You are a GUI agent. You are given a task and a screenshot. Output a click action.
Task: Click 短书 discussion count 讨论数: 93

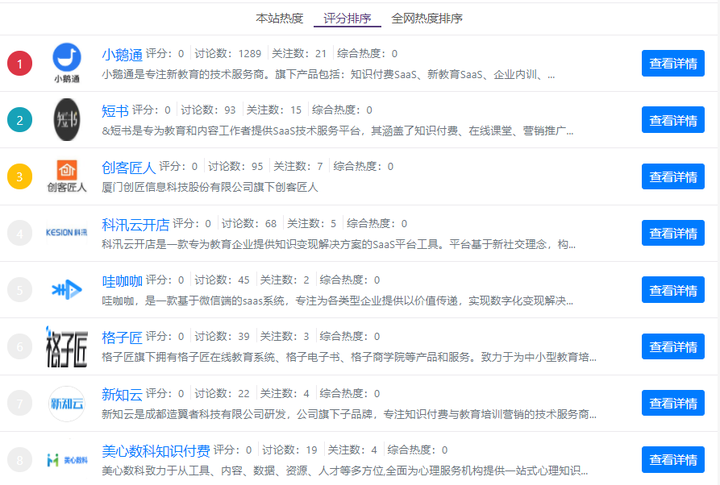click(208, 110)
